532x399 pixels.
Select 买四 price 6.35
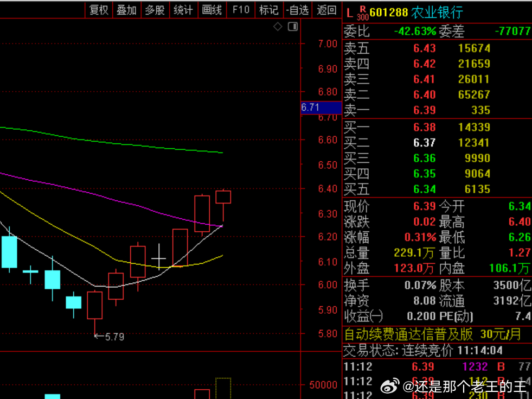(425, 174)
